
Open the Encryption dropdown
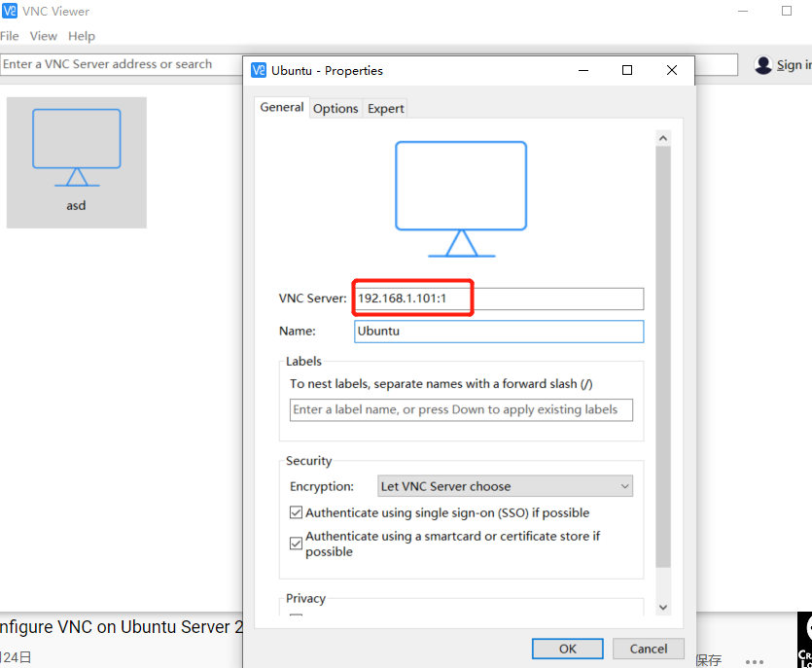click(505, 486)
